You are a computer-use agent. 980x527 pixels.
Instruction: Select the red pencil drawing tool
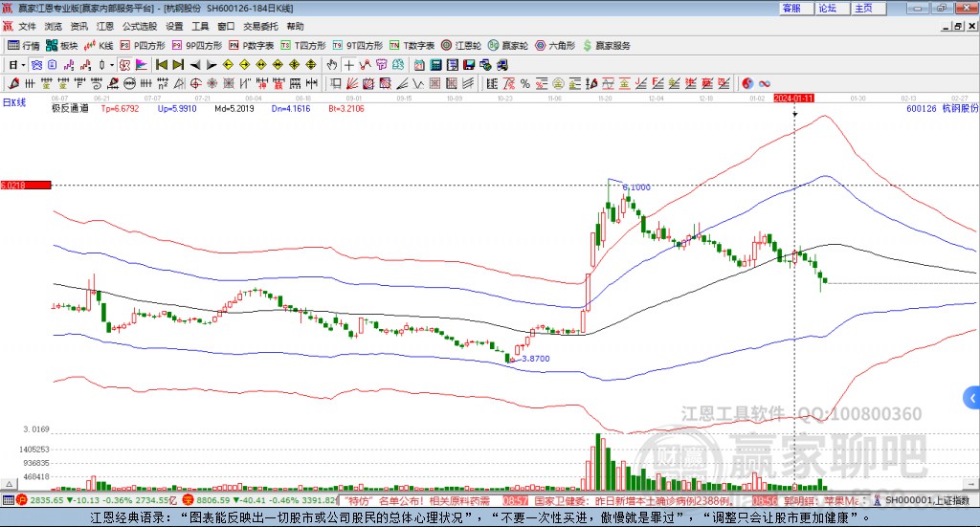tap(13, 83)
